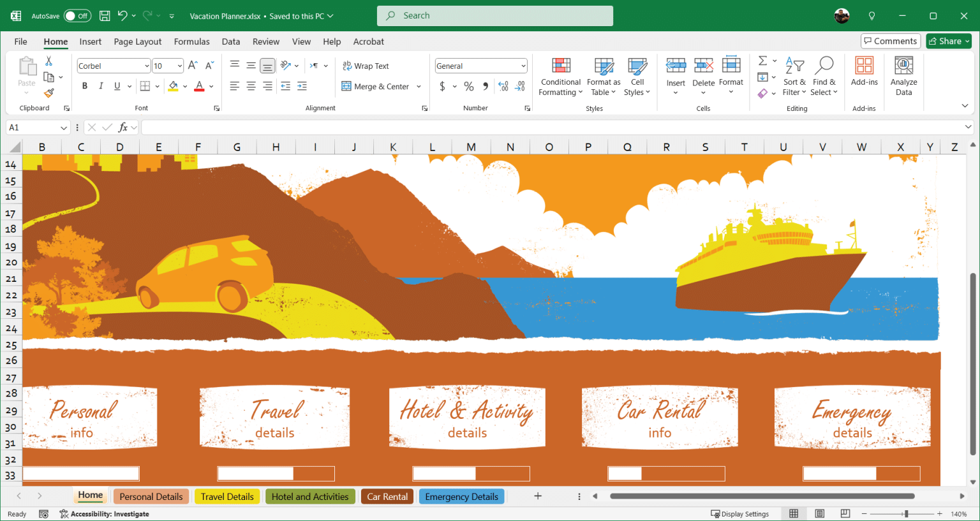The height and width of the screenshot is (521, 980).
Task: Toggle italic formatting
Action: pos(101,85)
